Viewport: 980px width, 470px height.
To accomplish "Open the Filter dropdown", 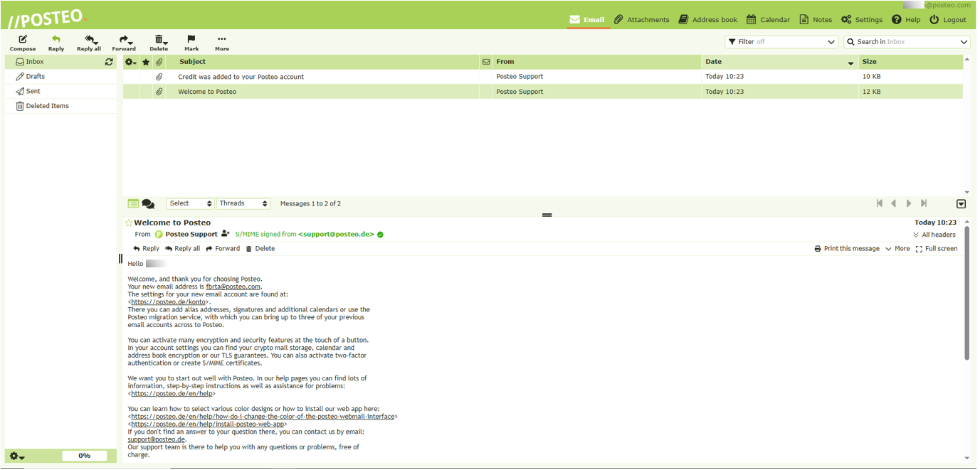I will 781,42.
